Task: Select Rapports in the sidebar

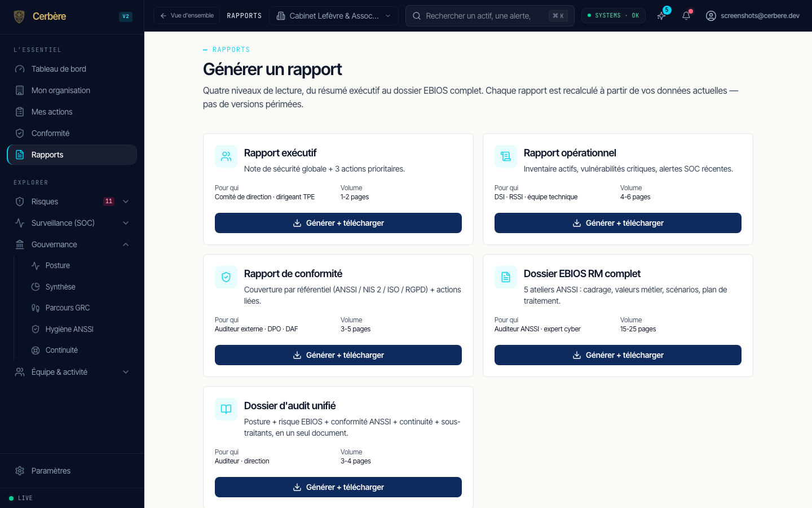Action: pos(72,155)
